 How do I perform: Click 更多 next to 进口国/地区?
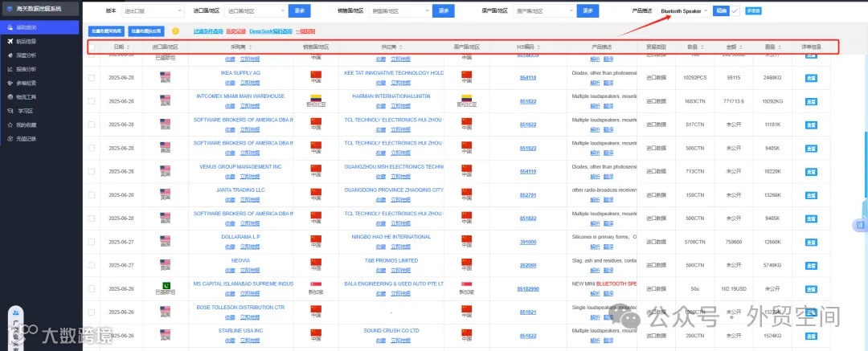click(300, 10)
